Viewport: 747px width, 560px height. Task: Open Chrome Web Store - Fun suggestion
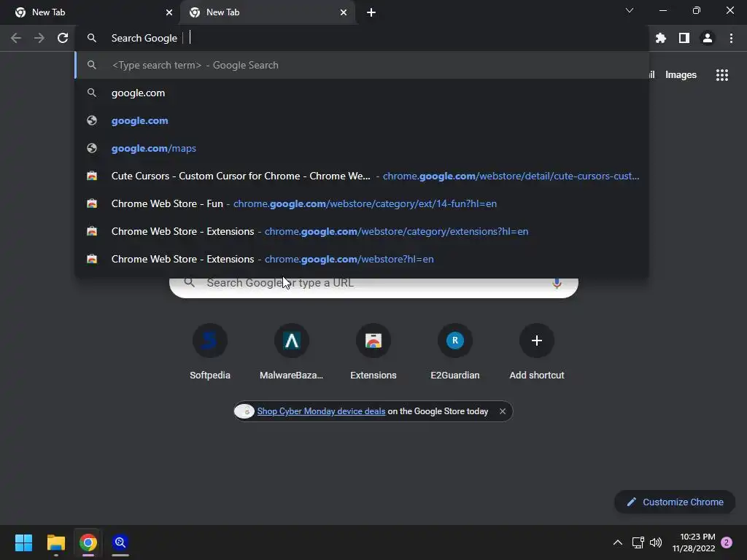pos(362,203)
